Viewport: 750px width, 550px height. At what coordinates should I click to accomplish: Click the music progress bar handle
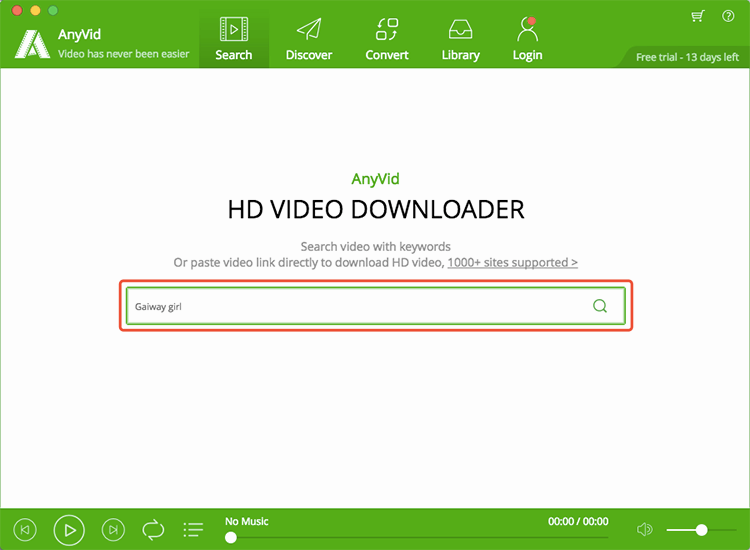coord(231,538)
